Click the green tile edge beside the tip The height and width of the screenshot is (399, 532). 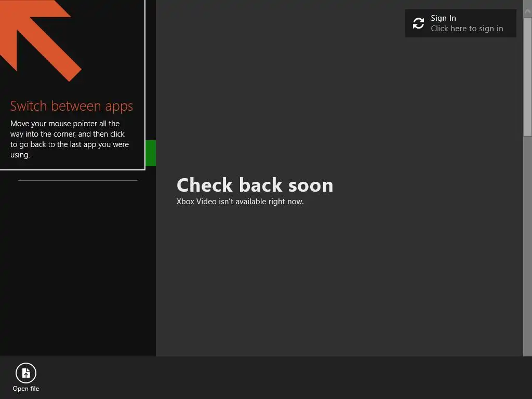151,153
